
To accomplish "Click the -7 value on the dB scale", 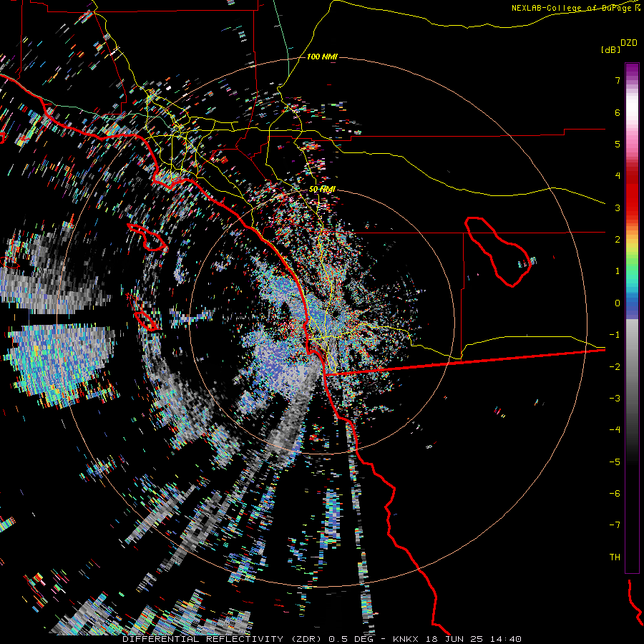I will tap(615, 525).
